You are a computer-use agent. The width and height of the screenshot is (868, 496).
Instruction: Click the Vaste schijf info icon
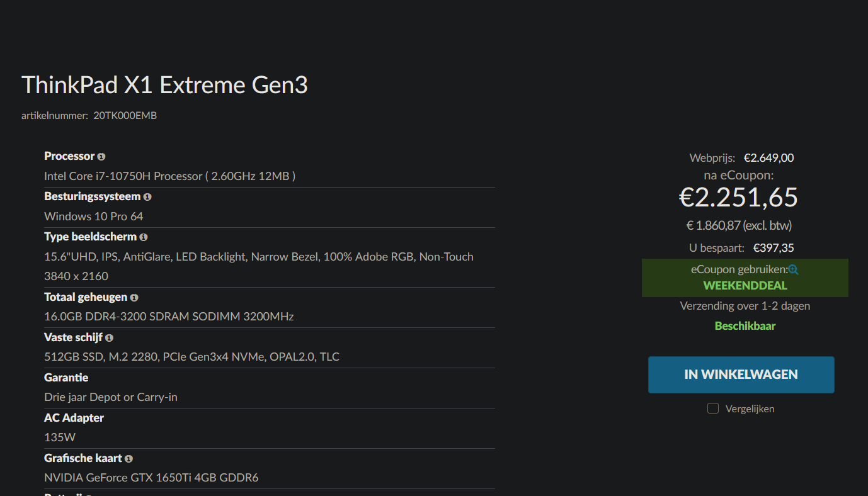click(109, 338)
